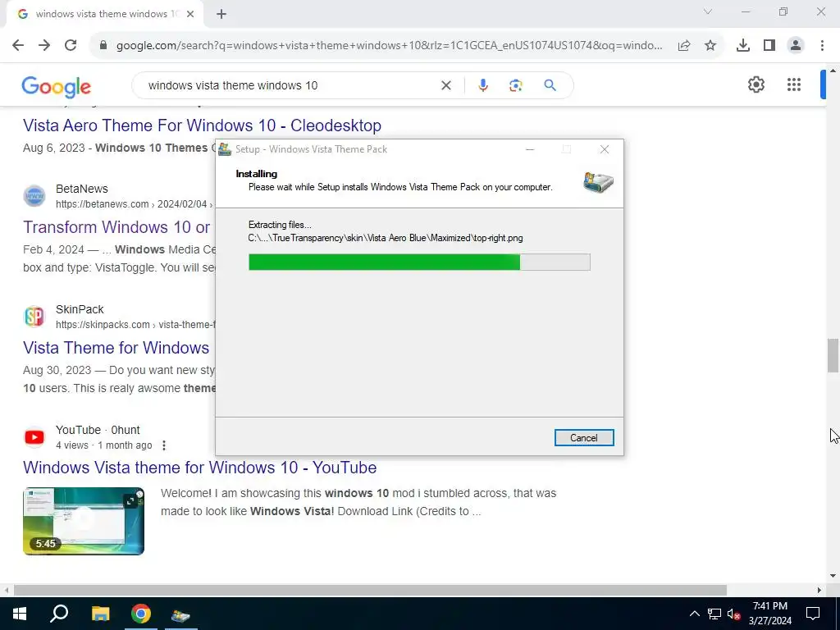Open Vista Aero Theme Cleodesktop link
Screen dimensions: 840x630
(202, 126)
